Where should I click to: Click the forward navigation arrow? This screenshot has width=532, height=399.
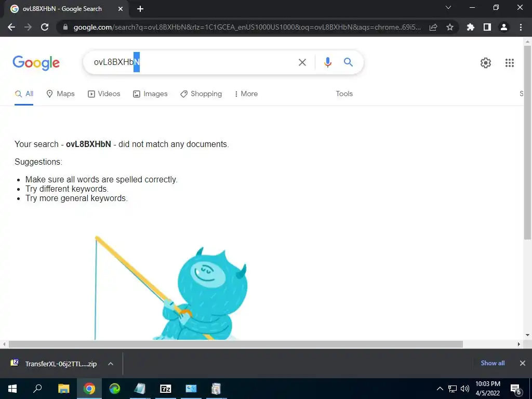(x=28, y=27)
